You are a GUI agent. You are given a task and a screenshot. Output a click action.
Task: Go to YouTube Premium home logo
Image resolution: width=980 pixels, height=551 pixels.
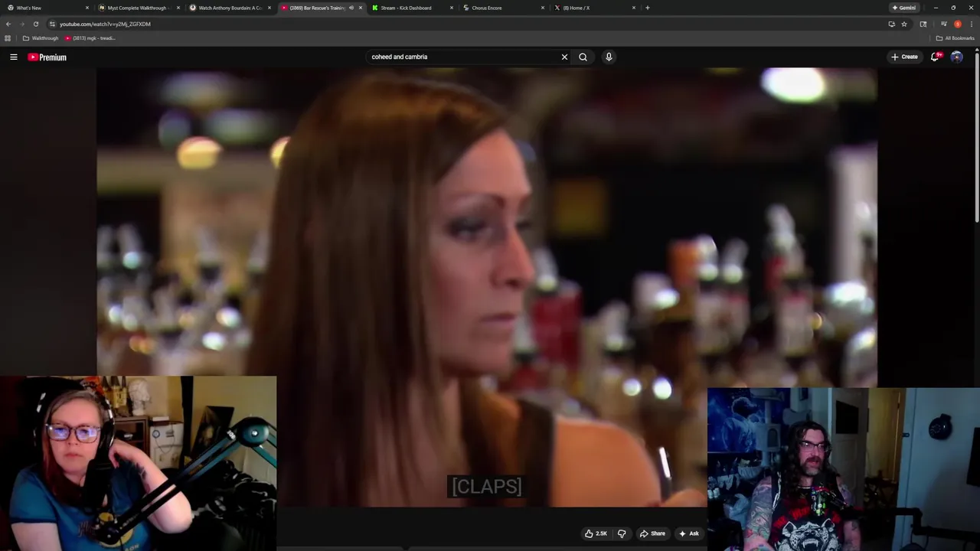point(47,57)
